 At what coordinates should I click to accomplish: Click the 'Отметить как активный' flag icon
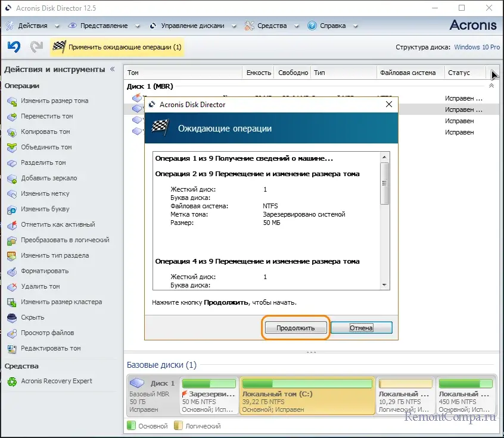tap(12, 225)
